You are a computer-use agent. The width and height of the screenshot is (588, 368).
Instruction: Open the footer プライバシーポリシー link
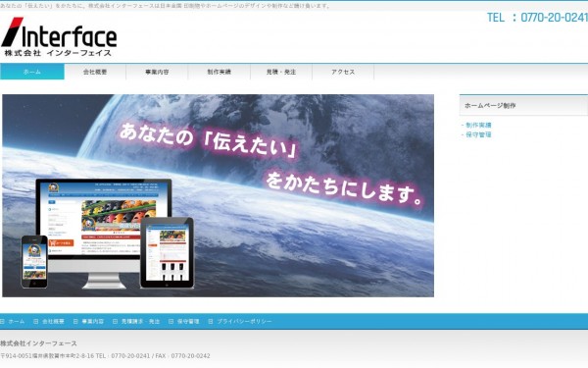point(244,322)
